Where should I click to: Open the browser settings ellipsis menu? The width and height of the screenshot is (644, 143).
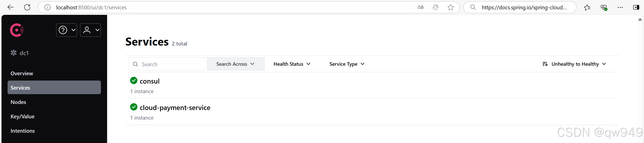point(620,7)
